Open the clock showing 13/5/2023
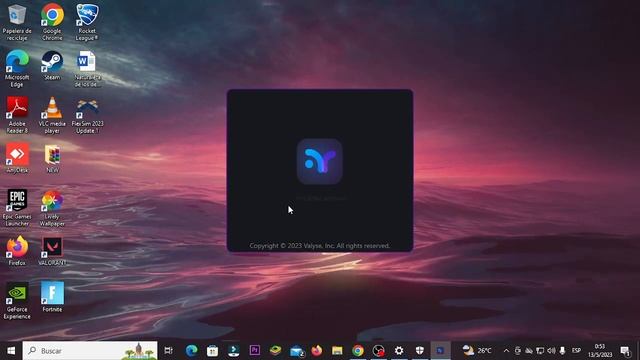 600,351
